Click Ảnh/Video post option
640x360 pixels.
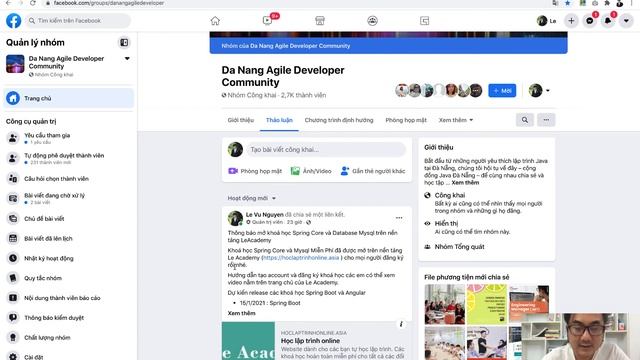coord(311,171)
